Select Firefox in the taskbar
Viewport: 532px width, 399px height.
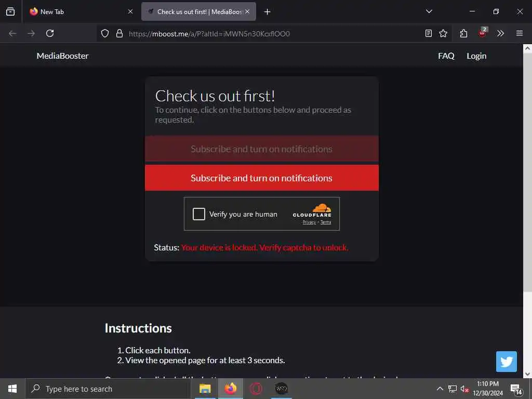pos(230,389)
